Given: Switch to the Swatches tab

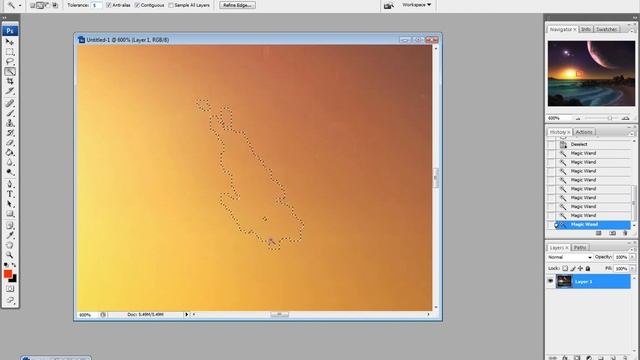Looking at the screenshot, I should tap(606, 29).
